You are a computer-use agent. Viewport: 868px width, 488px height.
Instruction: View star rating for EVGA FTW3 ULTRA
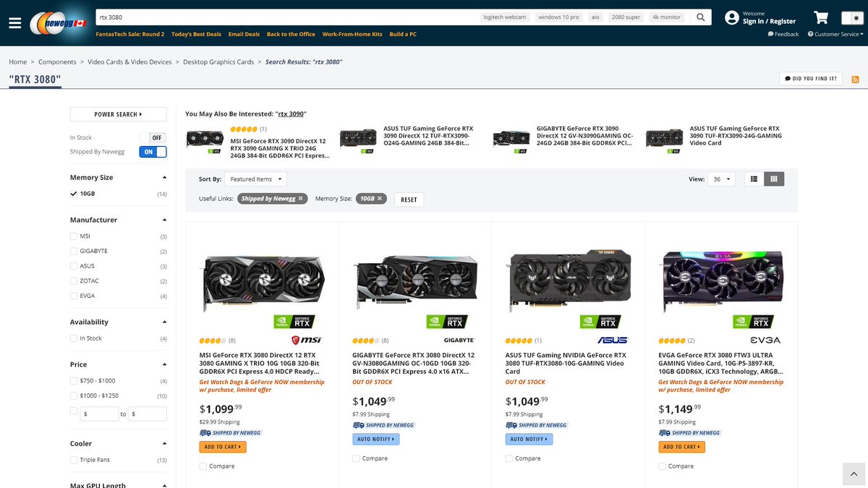pos(672,341)
